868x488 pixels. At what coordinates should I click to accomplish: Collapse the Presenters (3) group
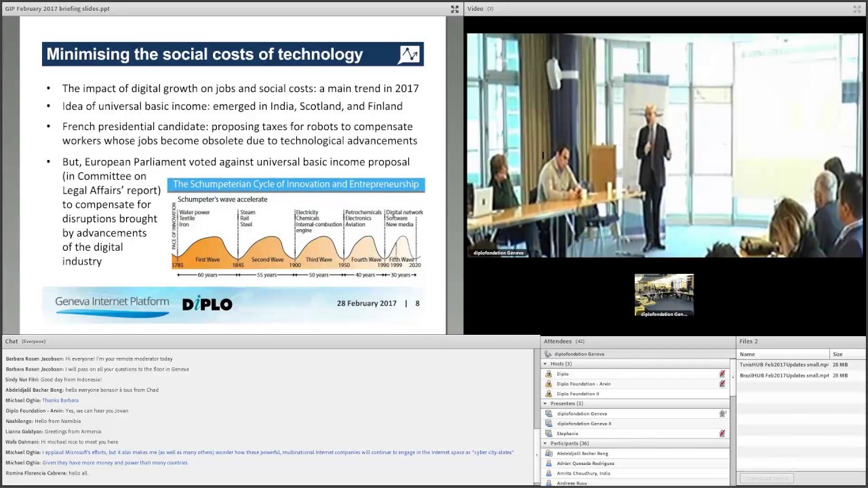(545, 403)
